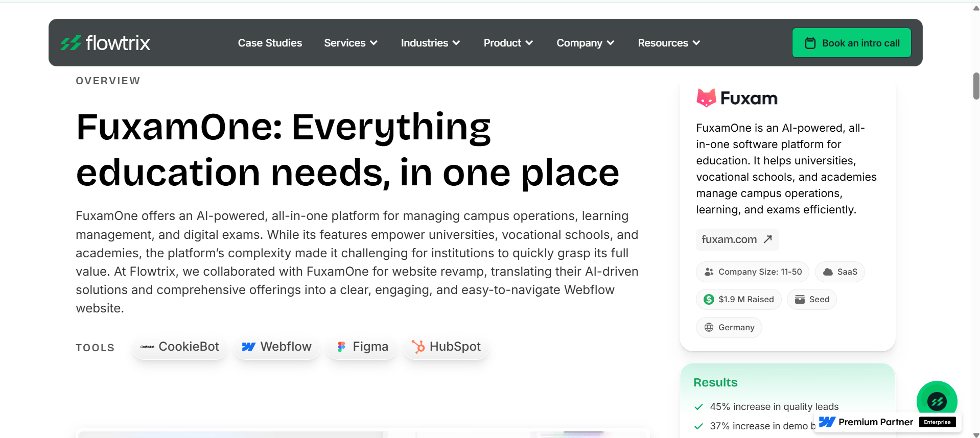
Task: Expand the Resources dropdown menu
Action: [x=669, y=43]
